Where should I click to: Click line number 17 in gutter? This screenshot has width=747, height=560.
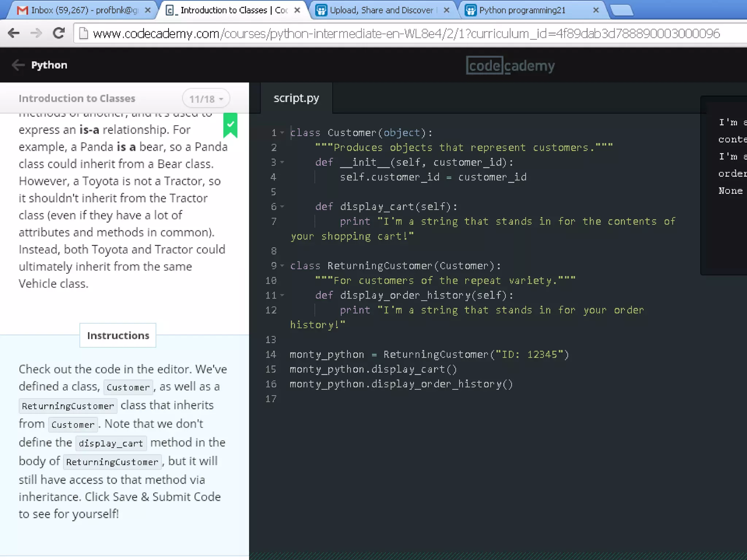[x=271, y=399]
